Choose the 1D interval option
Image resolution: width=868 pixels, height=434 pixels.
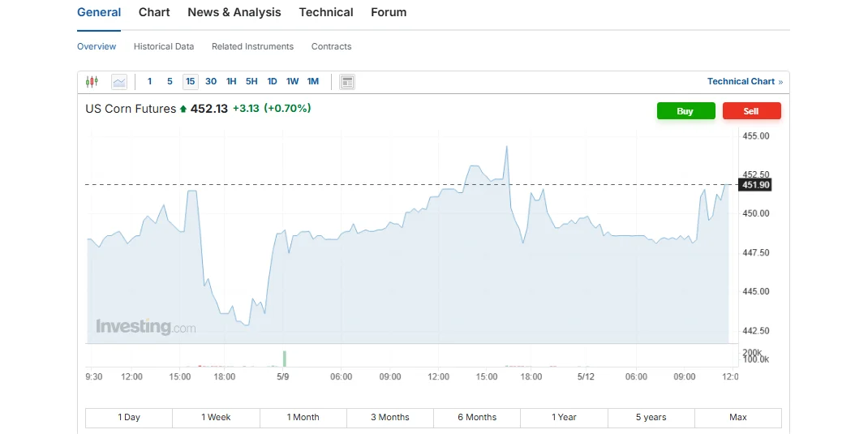click(x=272, y=81)
